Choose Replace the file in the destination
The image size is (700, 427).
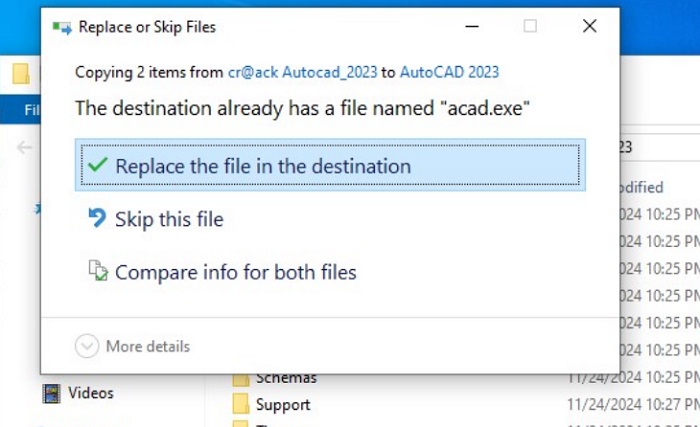point(330,165)
